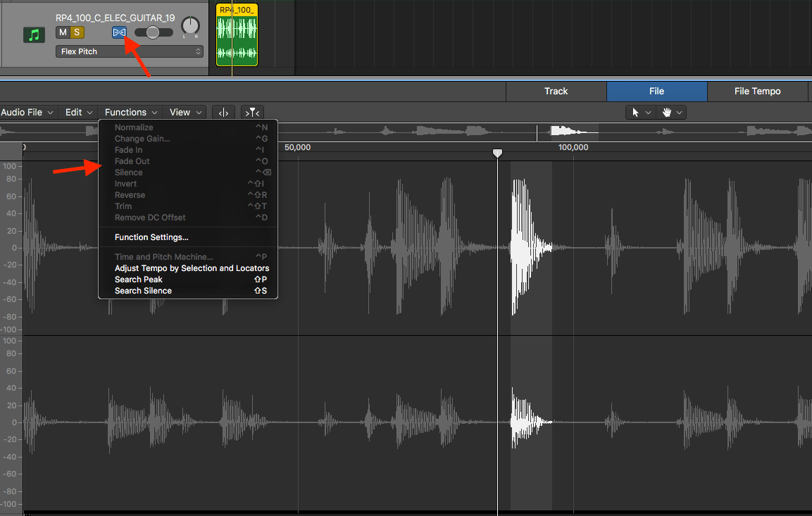The width and height of the screenshot is (812, 516).
Task: Click the 50,000 ruler label
Action: 298,147
